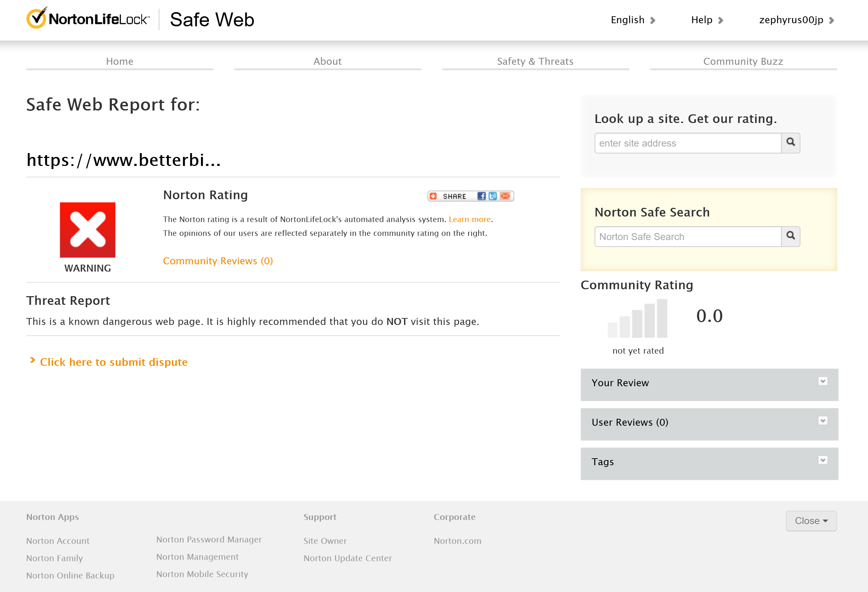Share the report on Twitter
This screenshot has height=592, width=868.
click(x=493, y=196)
